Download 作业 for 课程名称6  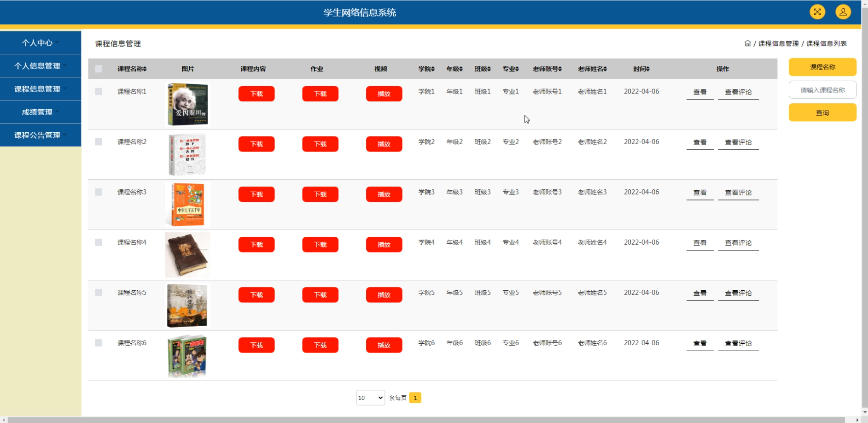tap(320, 345)
